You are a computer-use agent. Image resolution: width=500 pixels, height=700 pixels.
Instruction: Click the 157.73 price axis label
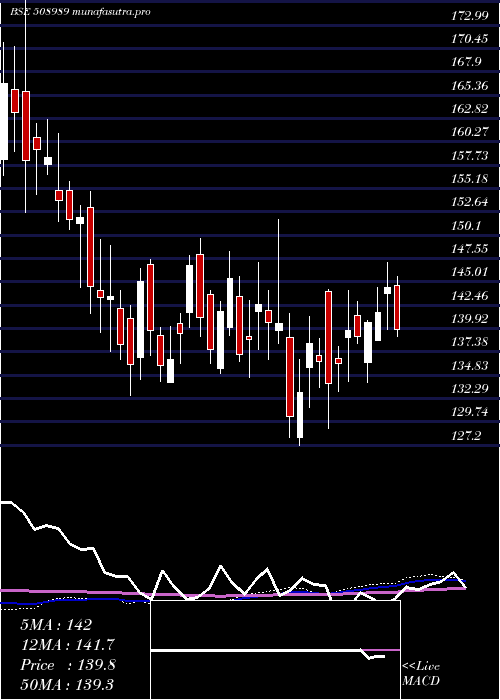click(470, 155)
